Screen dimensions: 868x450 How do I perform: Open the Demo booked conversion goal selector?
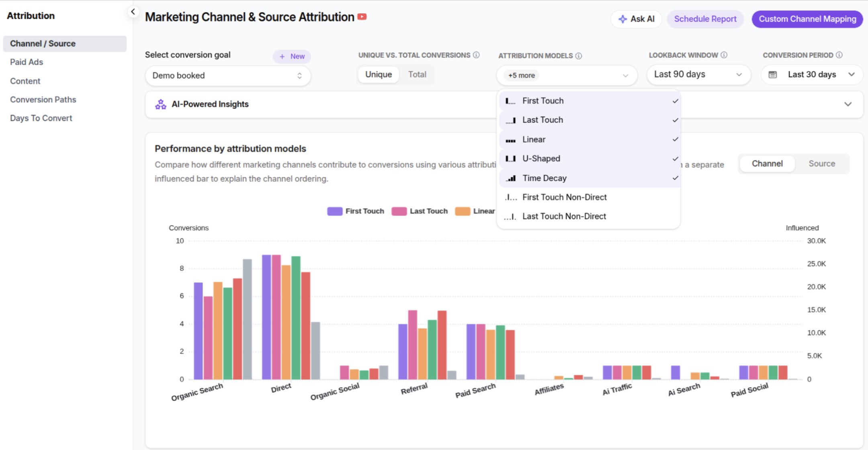pyautogui.click(x=228, y=76)
